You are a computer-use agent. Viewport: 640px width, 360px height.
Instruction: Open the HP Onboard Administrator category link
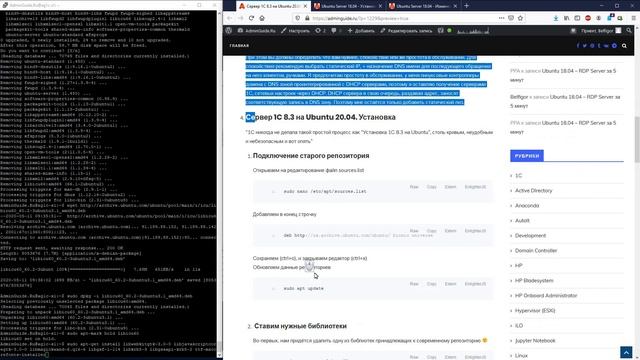(x=546, y=296)
